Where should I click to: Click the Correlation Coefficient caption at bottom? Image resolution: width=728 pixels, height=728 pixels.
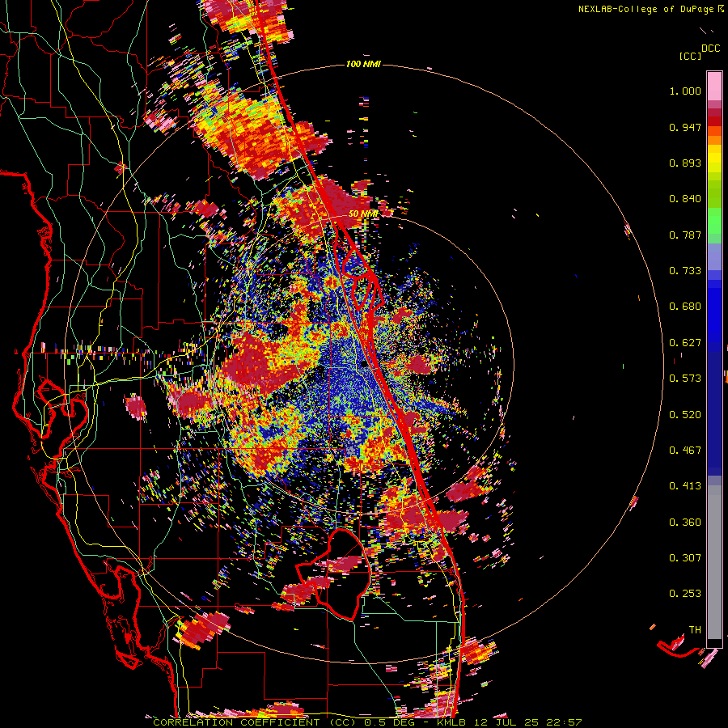[367, 722]
